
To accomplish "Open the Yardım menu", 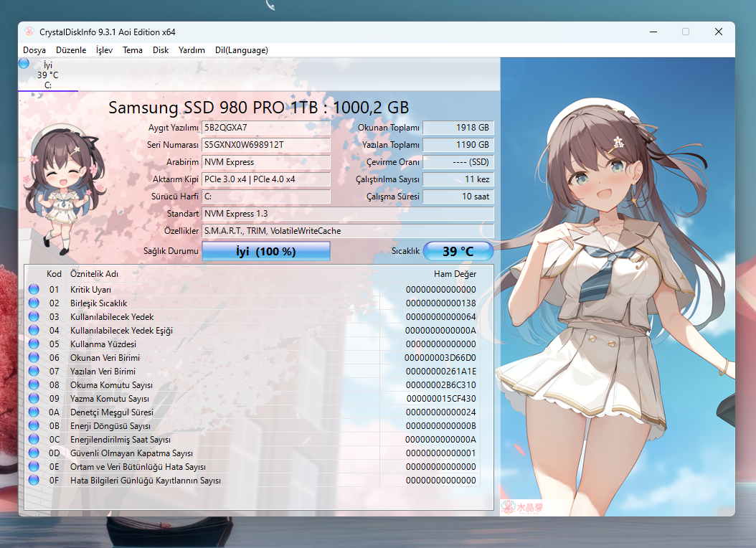I will [192, 50].
